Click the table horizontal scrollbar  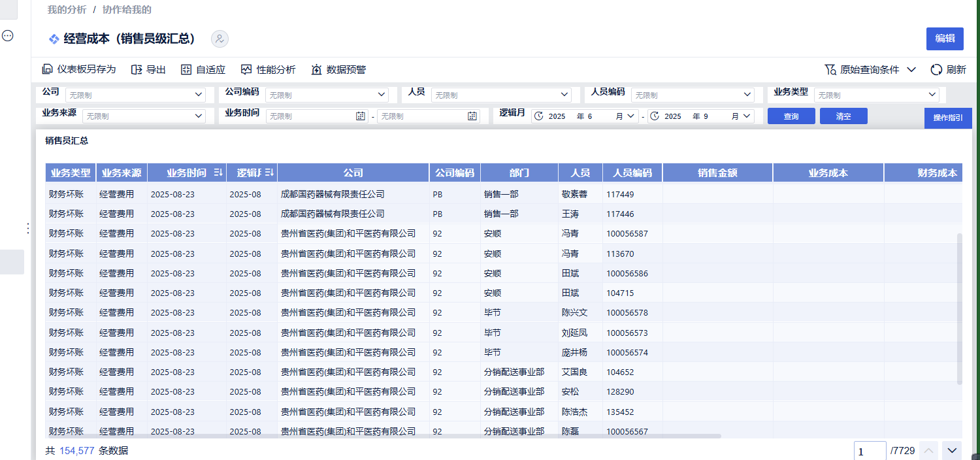click(382, 435)
